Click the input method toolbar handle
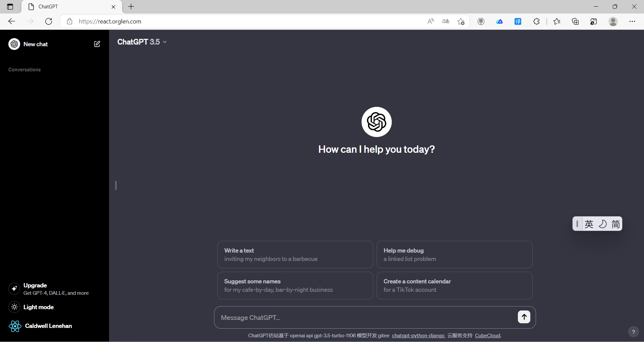Screen dimensions: 644x342 point(577,224)
